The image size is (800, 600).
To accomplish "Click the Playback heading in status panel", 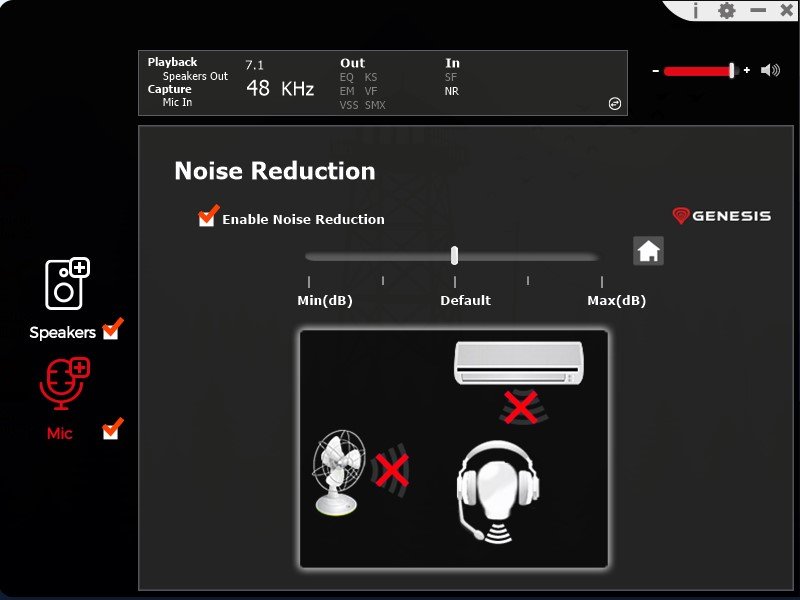I will (172, 62).
